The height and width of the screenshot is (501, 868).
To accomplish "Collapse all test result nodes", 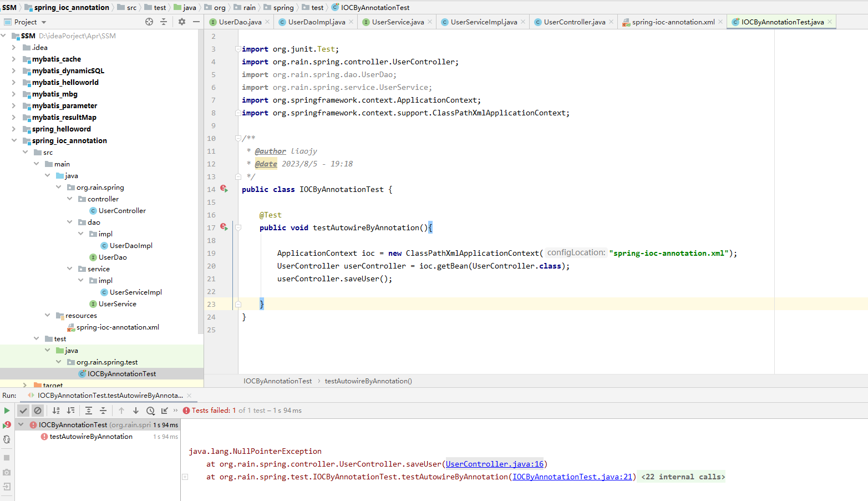I will point(103,411).
